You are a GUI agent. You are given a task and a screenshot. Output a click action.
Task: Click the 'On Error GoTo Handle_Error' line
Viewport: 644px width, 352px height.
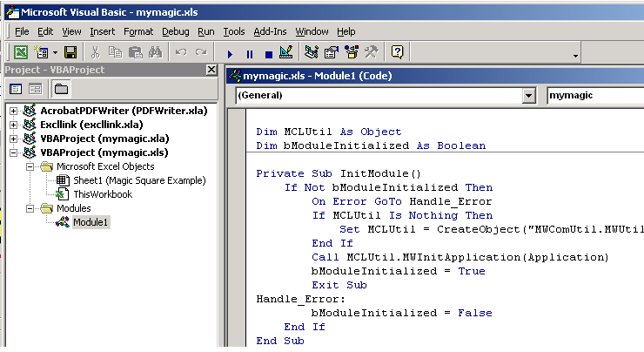pyautogui.click(x=401, y=201)
